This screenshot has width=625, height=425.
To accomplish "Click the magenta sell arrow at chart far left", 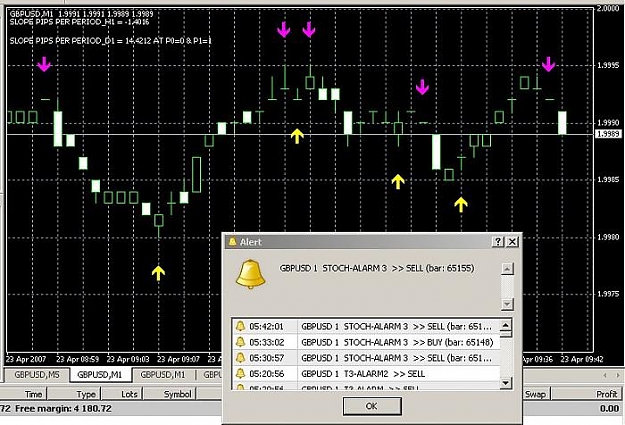I will tap(44, 64).
